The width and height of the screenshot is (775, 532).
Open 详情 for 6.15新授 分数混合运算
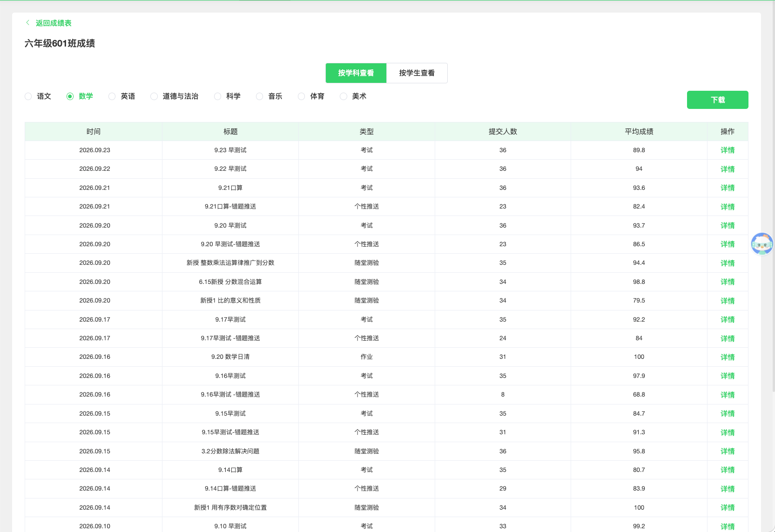pos(728,282)
